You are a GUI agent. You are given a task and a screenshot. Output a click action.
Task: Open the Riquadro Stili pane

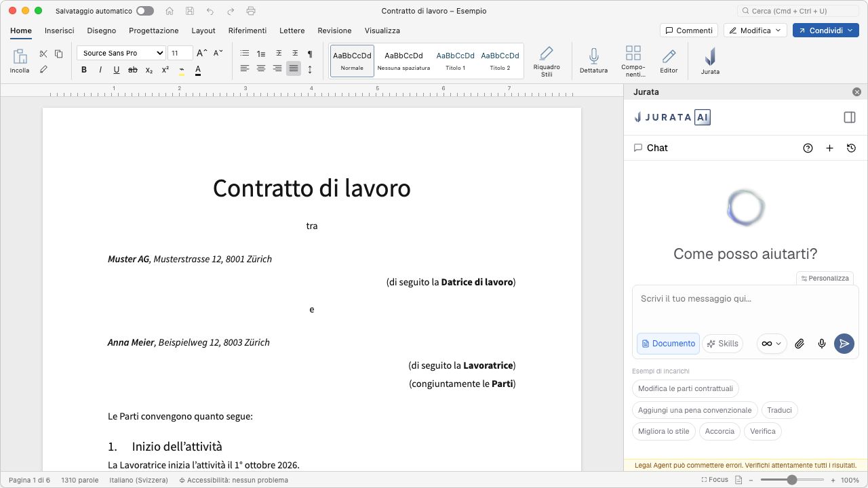pos(547,61)
